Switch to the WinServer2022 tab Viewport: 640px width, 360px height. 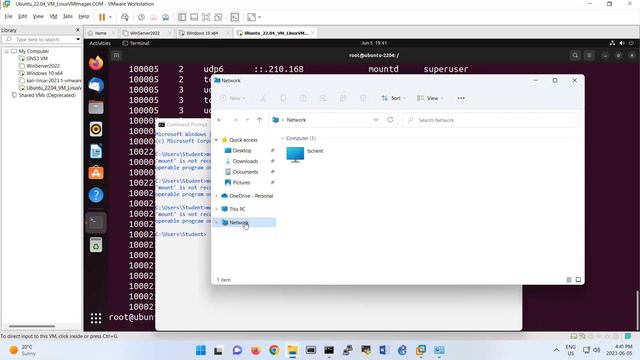click(x=145, y=33)
